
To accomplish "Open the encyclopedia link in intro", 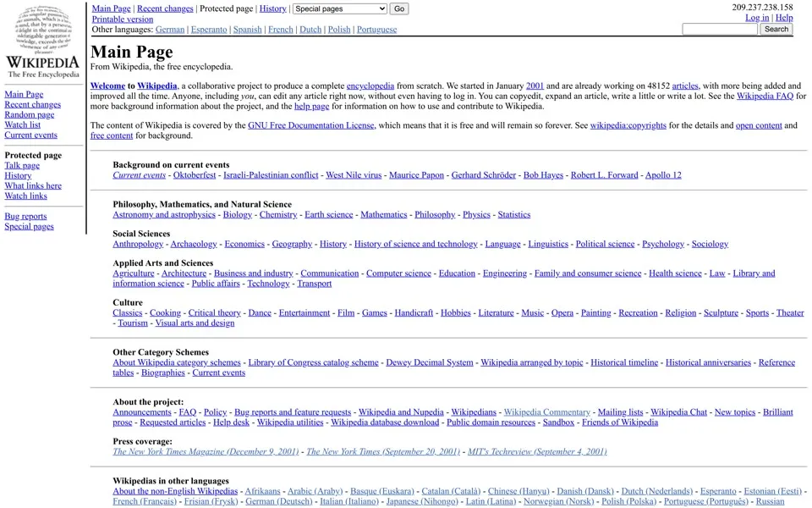I will pos(370,86).
